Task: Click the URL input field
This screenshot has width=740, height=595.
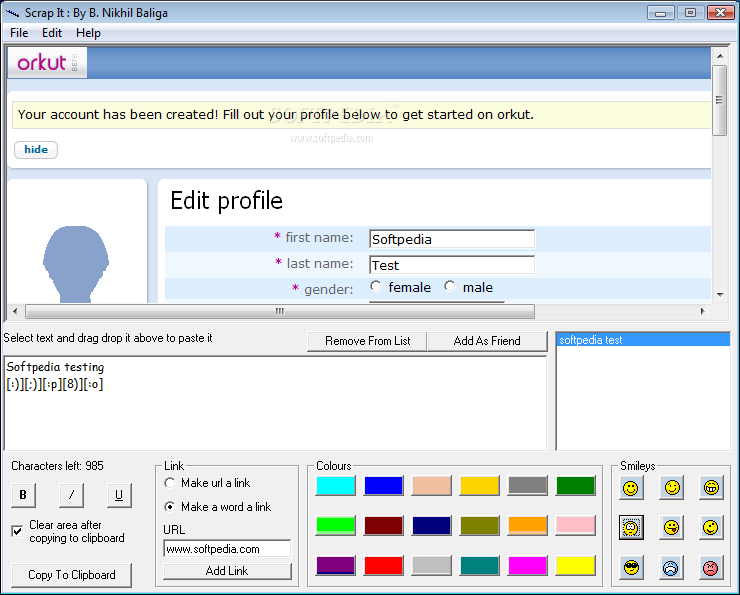Action: coord(227,549)
